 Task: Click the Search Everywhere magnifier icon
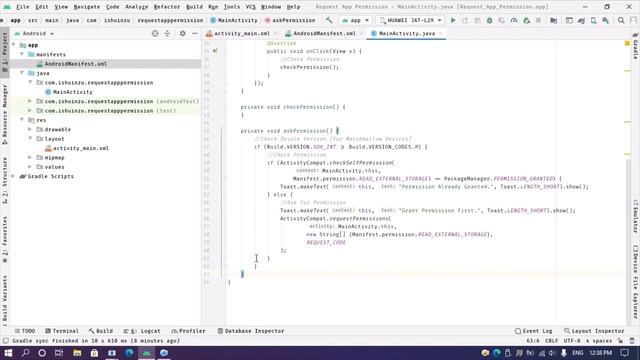coord(621,20)
